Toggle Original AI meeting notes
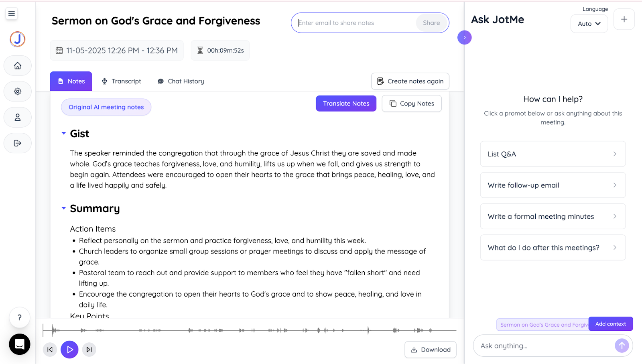This screenshot has width=642, height=364. click(106, 107)
